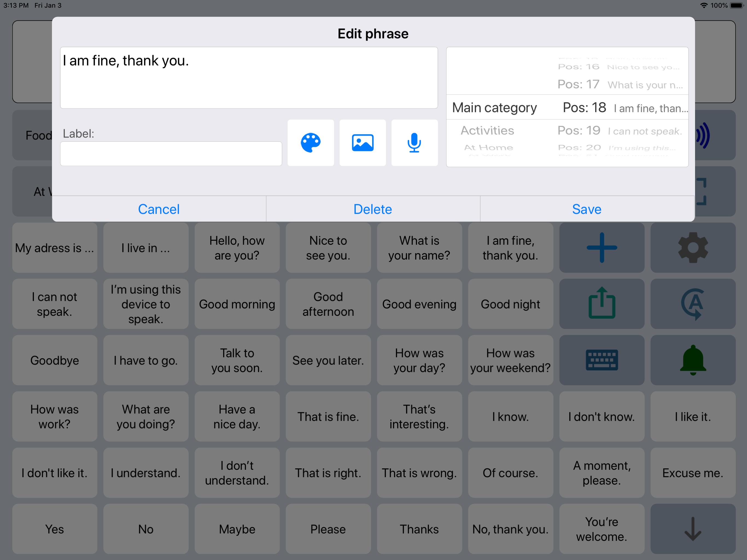Tap the share export icon
Screen dimensions: 747x560
click(x=602, y=304)
